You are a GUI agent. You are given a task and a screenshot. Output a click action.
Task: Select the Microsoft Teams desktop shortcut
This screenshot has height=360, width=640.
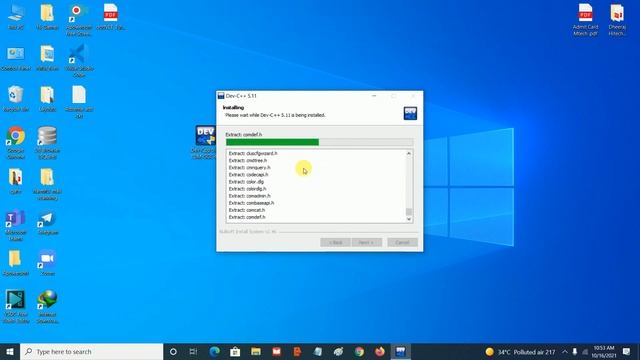pos(16,225)
